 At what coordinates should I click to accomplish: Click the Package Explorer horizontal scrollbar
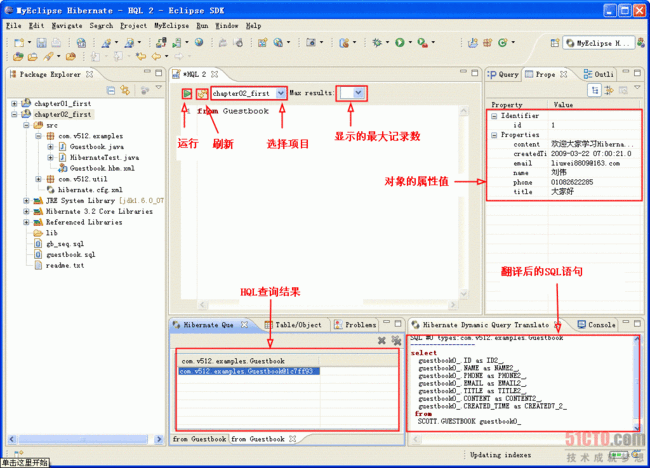click(85, 439)
